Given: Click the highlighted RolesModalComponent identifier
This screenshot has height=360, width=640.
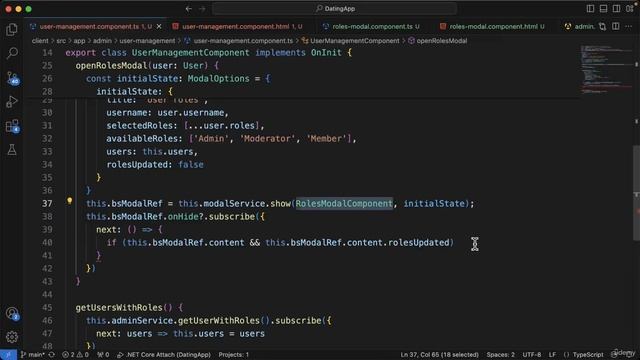Looking at the screenshot, I should (x=344, y=203).
